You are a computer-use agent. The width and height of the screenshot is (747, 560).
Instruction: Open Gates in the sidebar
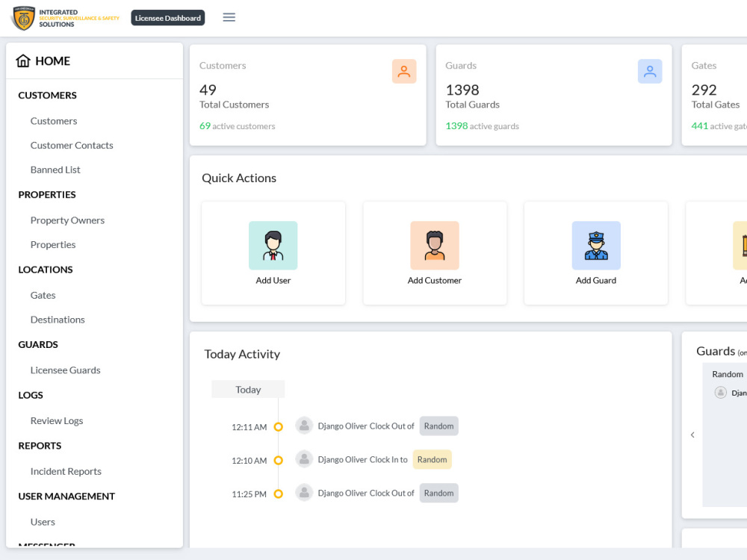(x=43, y=295)
